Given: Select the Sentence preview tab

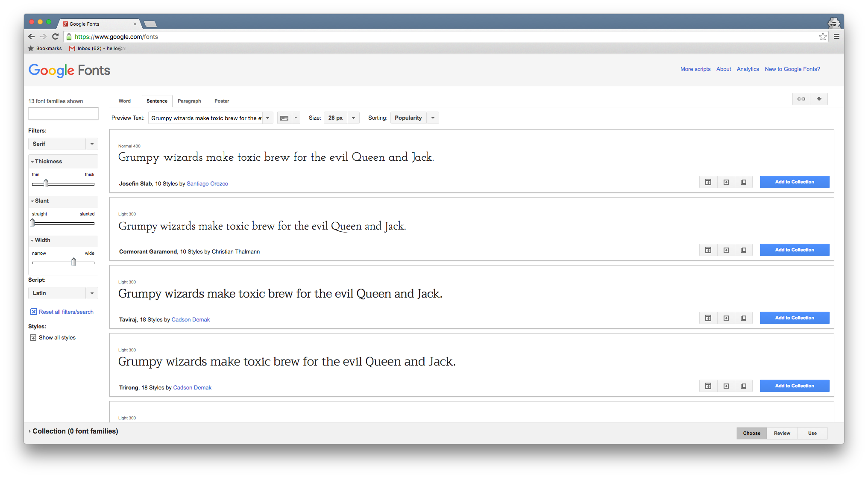Looking at the screenshot, I should tap(157, 101).
